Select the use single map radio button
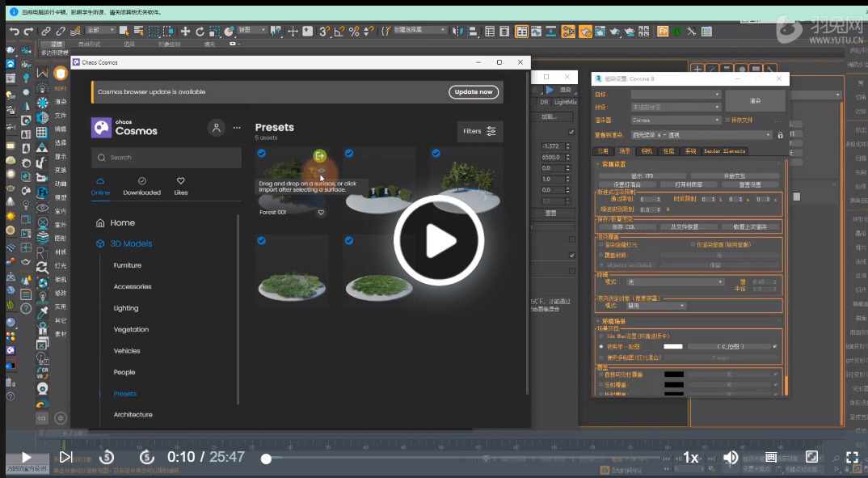Viewport: 868px width, 478px height. pyautogui.click(x=601, y=346)
